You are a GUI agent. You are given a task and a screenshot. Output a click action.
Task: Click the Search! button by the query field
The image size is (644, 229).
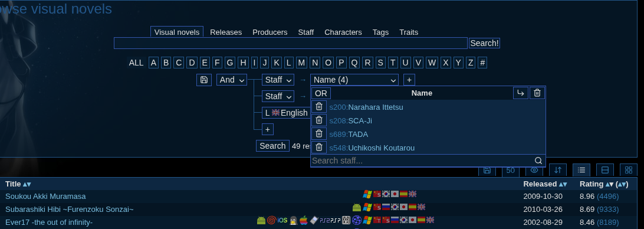(484, 43)
